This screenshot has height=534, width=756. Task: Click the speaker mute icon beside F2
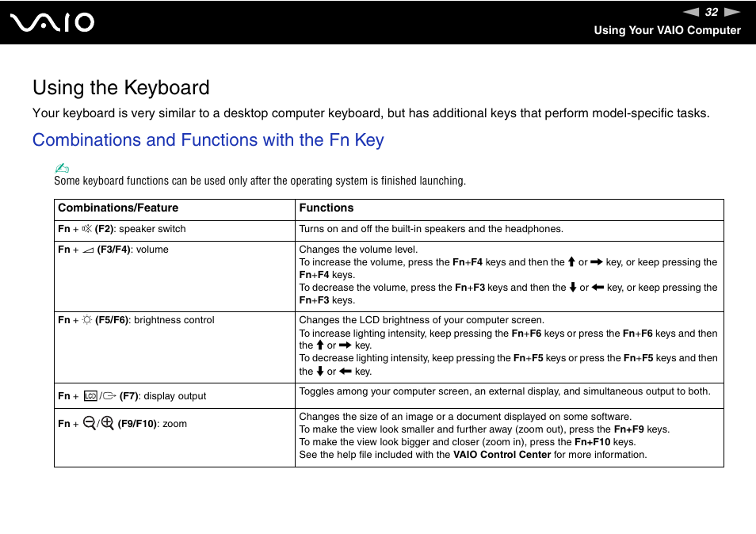[87, 228]
